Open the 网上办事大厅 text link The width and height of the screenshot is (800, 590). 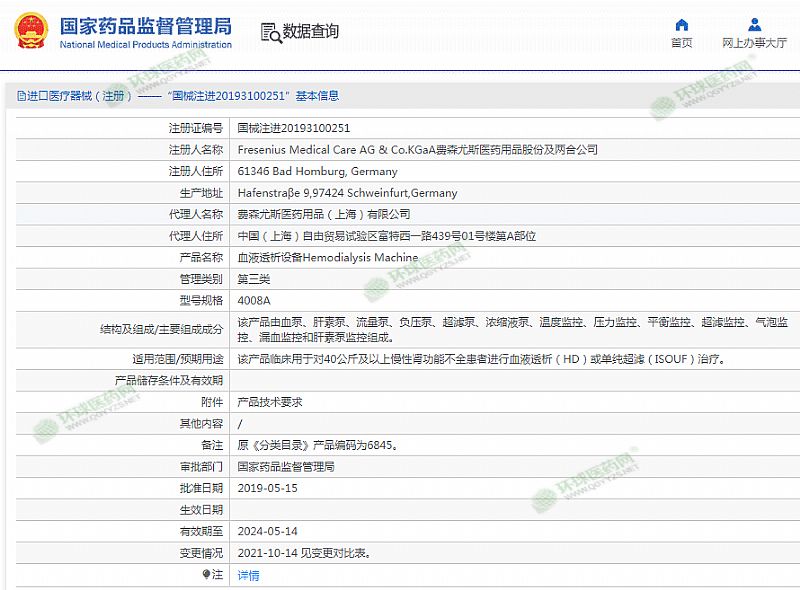(754, 43)
